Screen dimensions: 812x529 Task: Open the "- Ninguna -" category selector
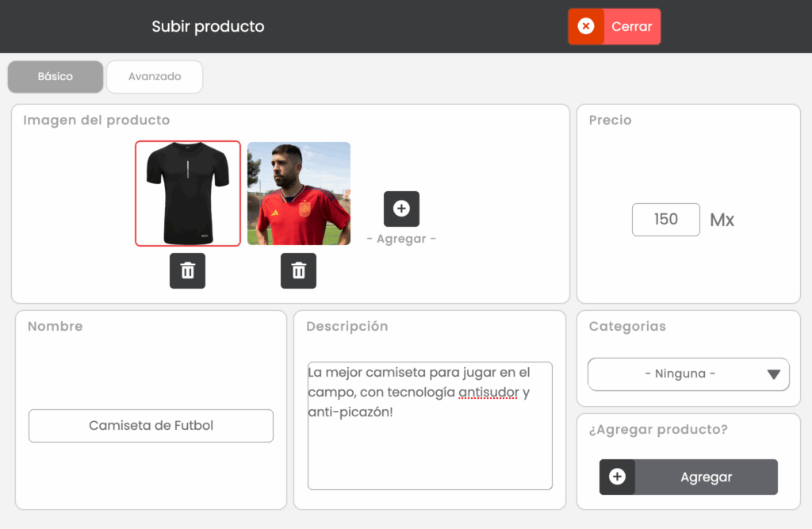(680, 374)
